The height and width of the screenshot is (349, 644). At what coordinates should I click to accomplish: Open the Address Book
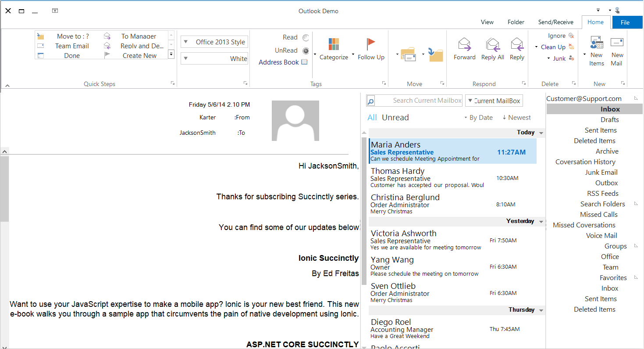(283, 62)
